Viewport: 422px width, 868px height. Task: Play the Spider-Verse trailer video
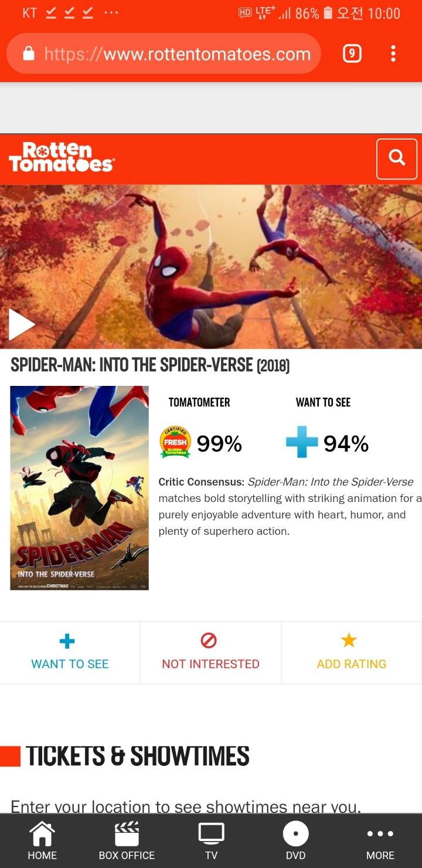(x=22, y=324)
